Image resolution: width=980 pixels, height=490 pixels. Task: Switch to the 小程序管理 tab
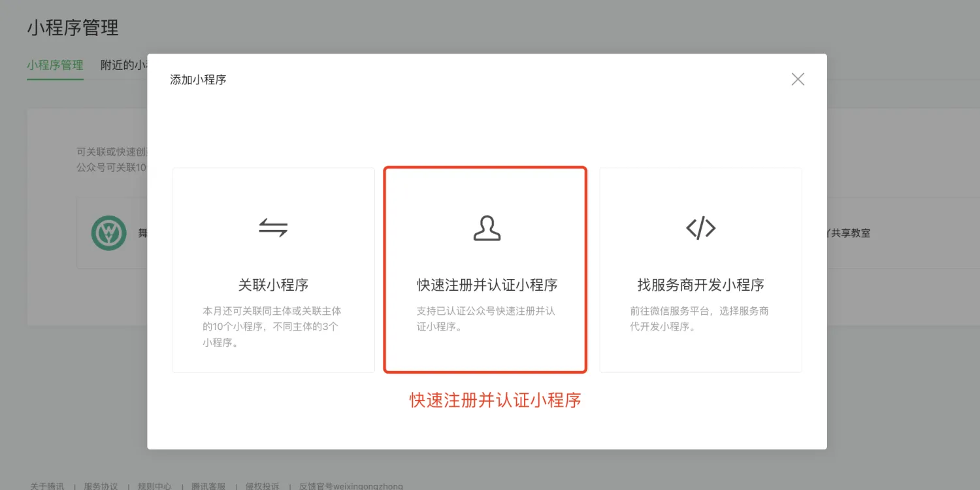(x=55, y=65)
